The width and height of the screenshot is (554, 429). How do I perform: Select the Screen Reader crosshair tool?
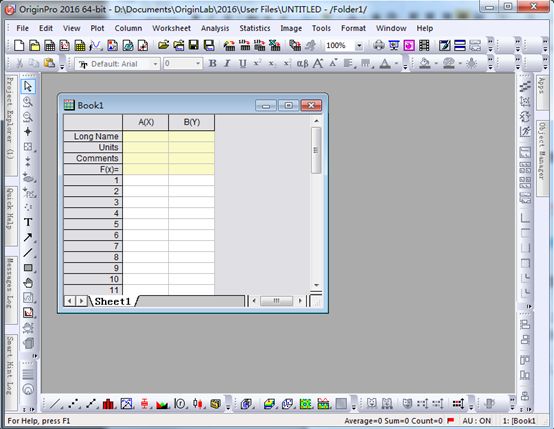(28, 131)
